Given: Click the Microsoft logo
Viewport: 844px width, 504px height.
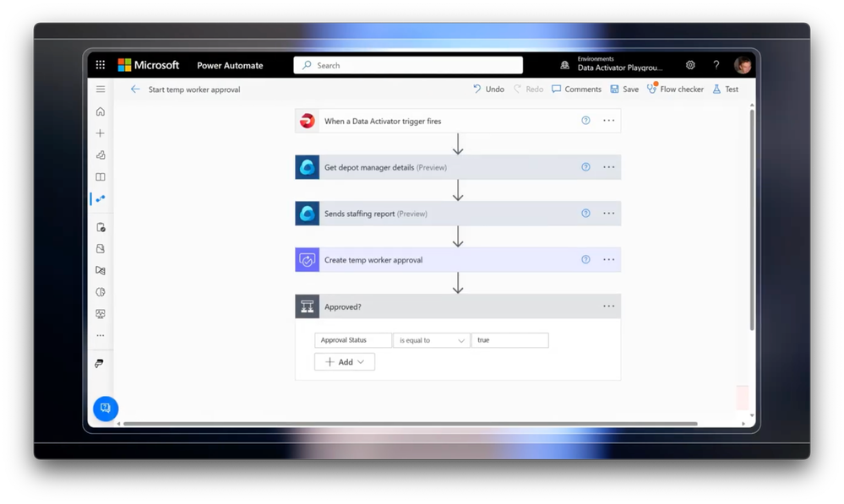Looking at the screenshot, I should click(149, 65).
